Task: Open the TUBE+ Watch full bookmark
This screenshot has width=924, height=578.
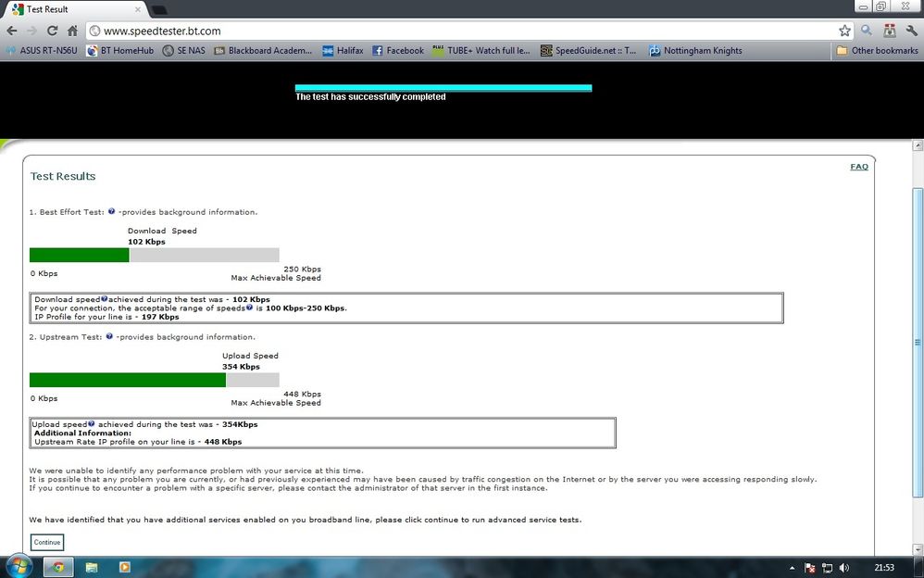Action: [x=481, y=51]
